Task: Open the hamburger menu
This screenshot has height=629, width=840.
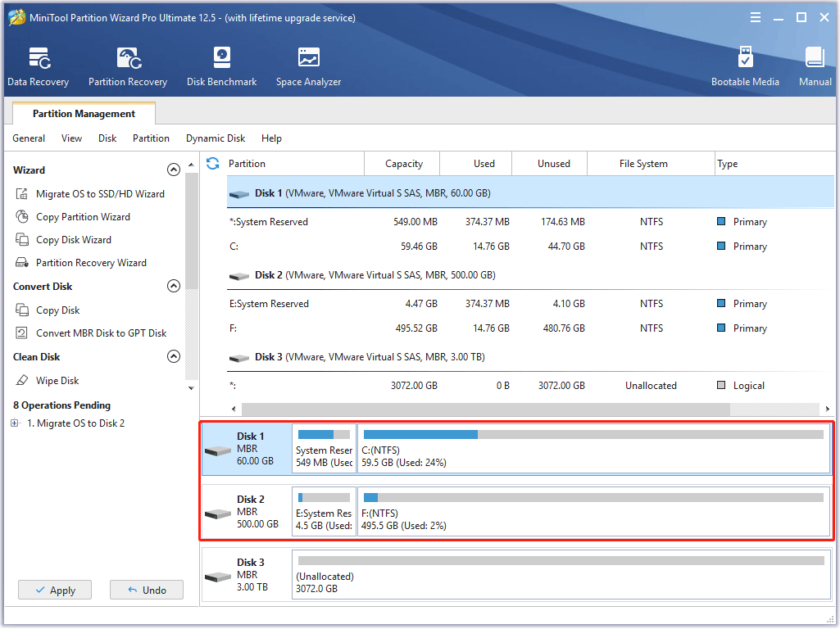Action: (755, 16)
